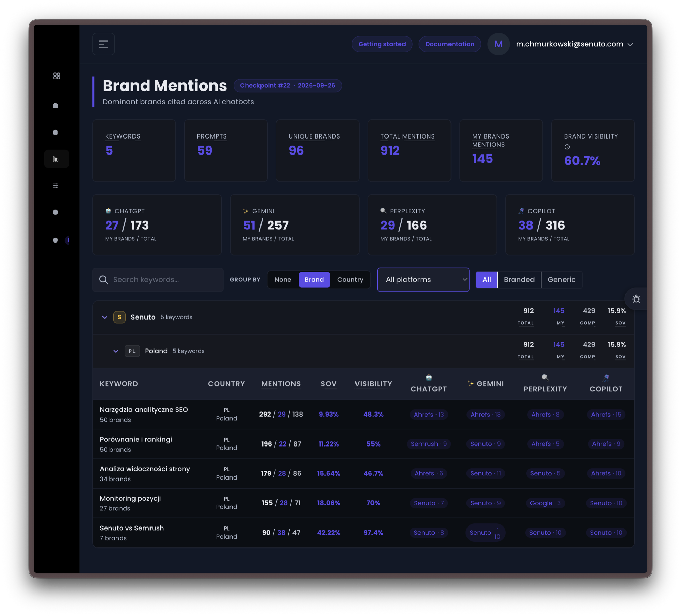
Task: Click the Checkpoint #22 badge
Action: (x=287, y=85)
